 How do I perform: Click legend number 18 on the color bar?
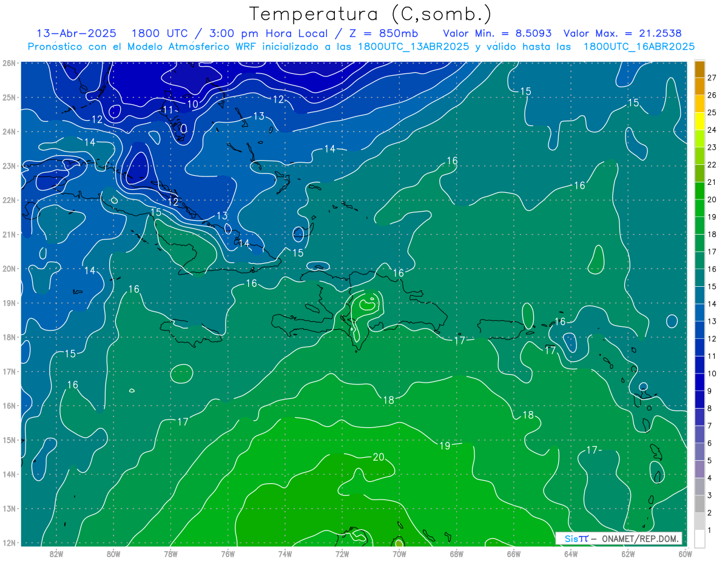(712, 234)
